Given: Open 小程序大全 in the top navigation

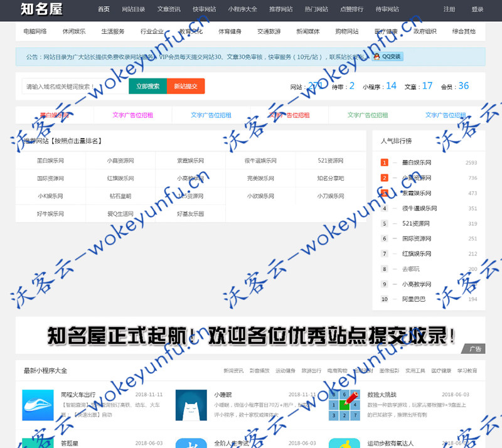Looking at the screenshot, I should pyautogui.click(x=243, y=9).
